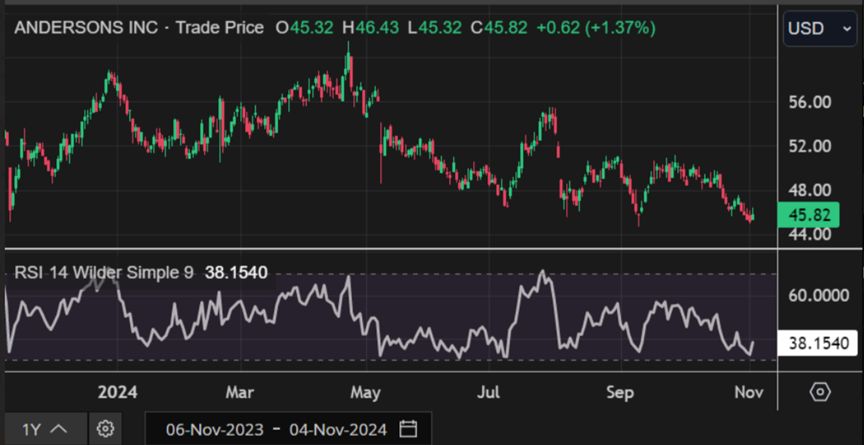Screen dimensions: 864x445
Task: Select the ANDERSONS INC Trade Price title
Action: tap(138, 28)
